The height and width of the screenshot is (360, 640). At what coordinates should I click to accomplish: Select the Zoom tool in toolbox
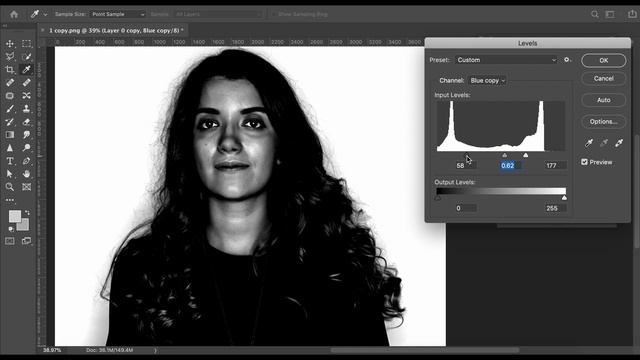(x=10, y=187)
